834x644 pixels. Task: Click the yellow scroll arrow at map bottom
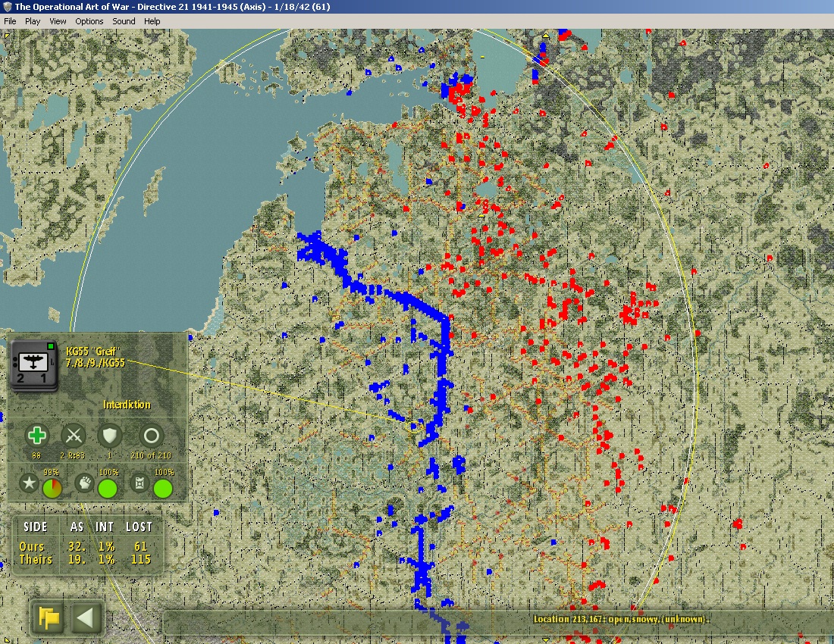[545, 639]
